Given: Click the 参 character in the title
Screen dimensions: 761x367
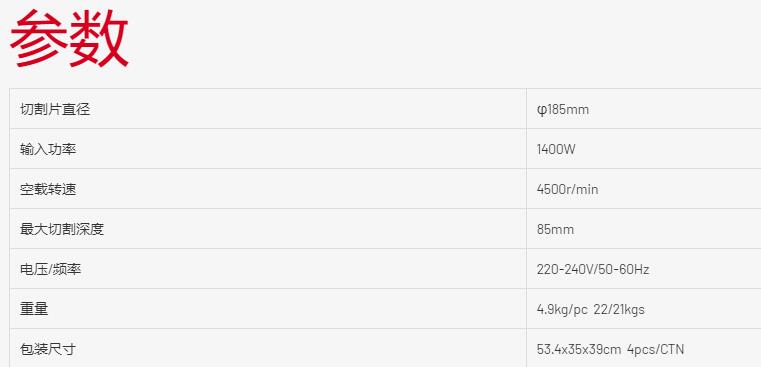Looking at the screenshot, I should [39, 39].
